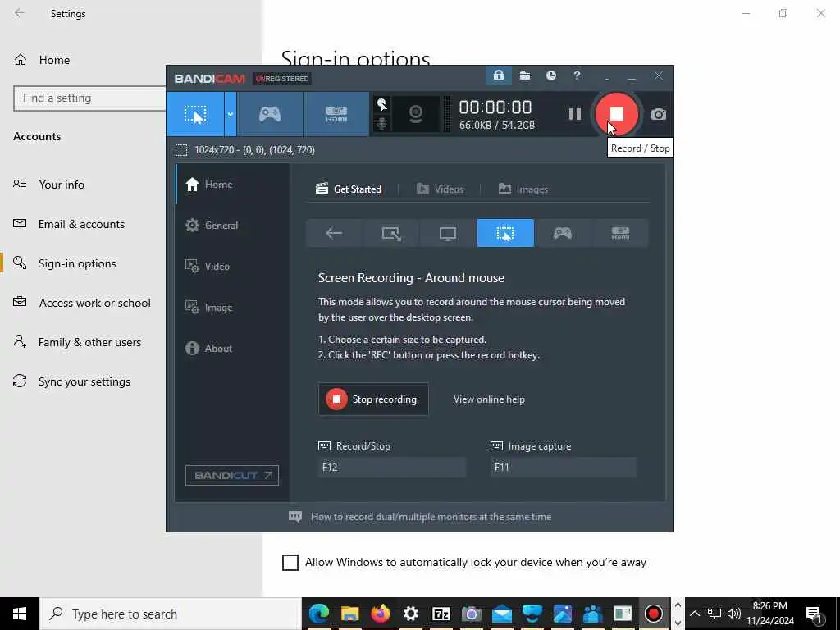The width and height of the screenshot is (840, 630).
Task: Open the Photos app from the taskbar
Action: (563, 614)
